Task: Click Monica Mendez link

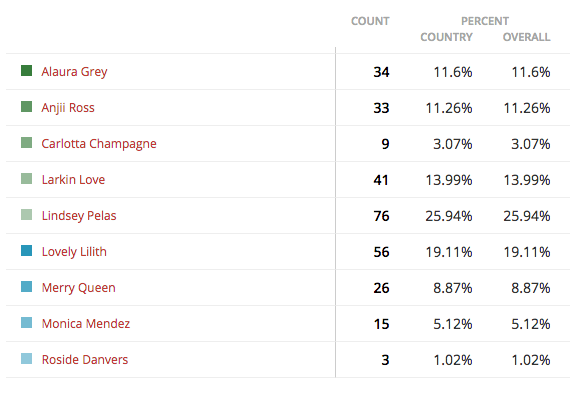Action: tap(86, 323)
